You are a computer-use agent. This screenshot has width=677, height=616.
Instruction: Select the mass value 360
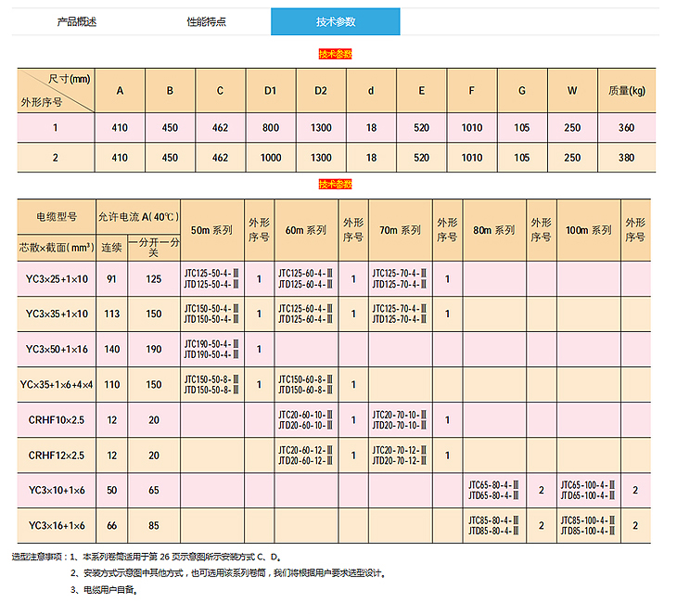click(x=626, y=128)
